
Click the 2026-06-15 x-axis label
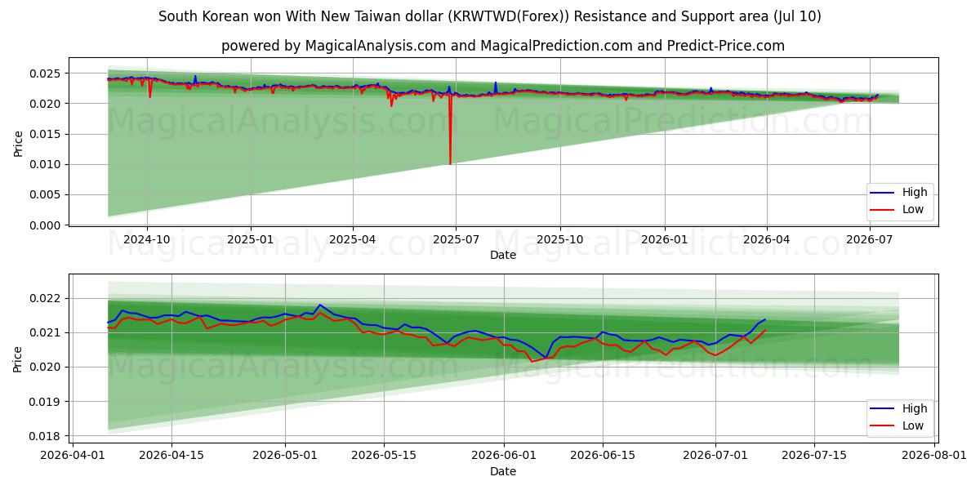(604, 455)
